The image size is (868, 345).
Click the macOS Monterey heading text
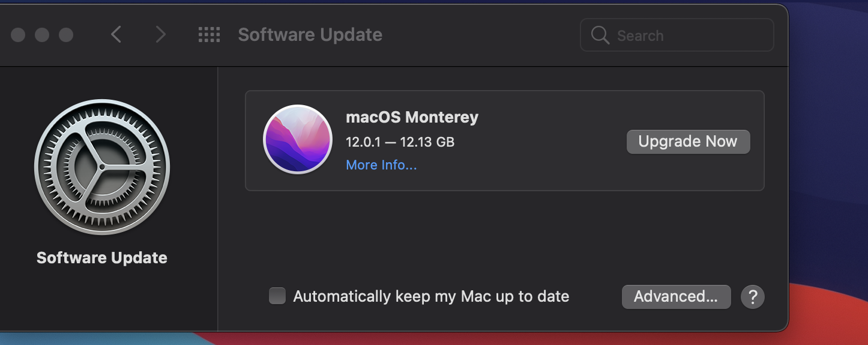(x=412, y=117)
